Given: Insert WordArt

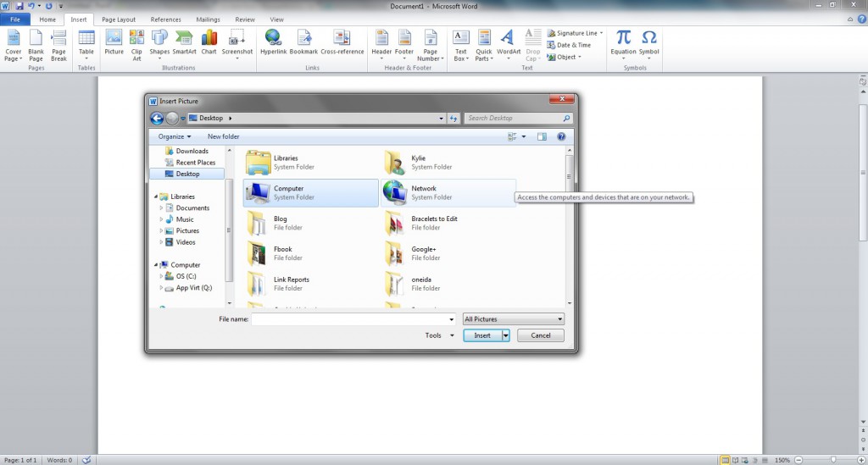Looking at the screenshot, I should click(x=509, y=46).
